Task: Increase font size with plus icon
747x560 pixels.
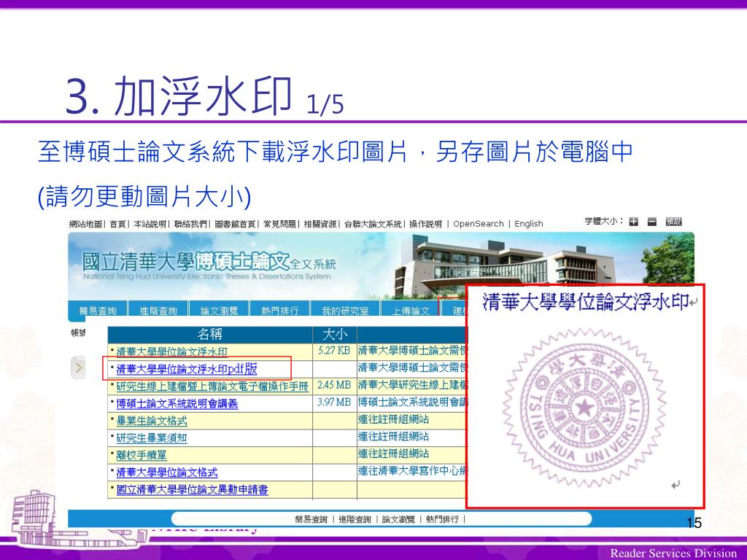Action: point(633,222)
